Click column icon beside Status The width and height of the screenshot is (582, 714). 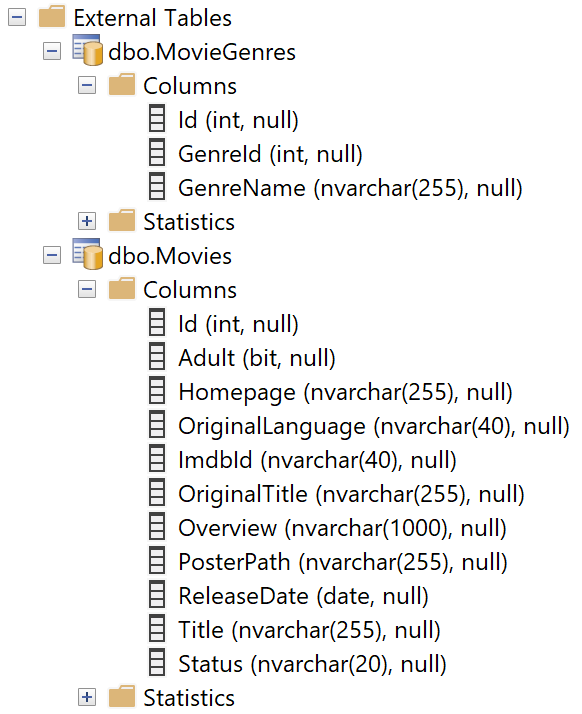click(x=157, y=663)
